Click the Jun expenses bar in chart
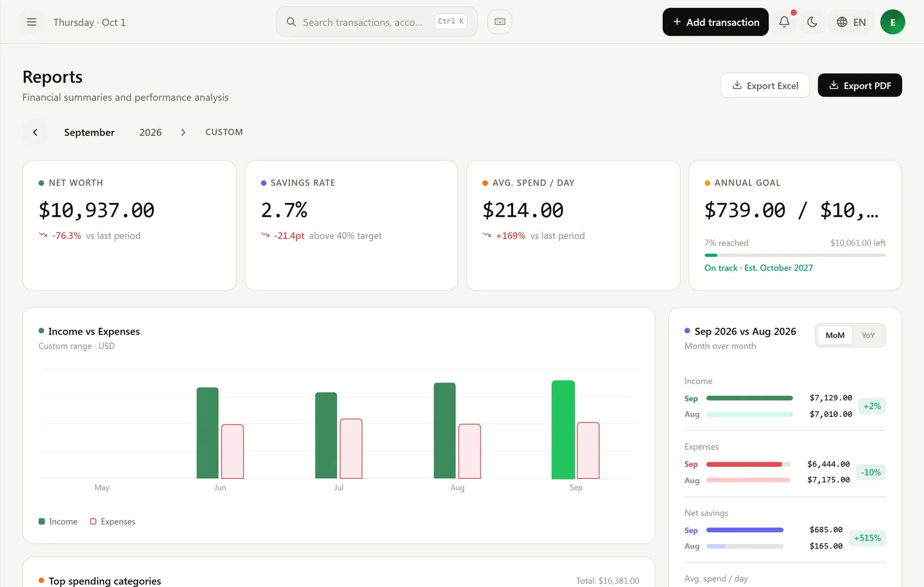Viewport: 924px width, 587px height. (232, 452)
